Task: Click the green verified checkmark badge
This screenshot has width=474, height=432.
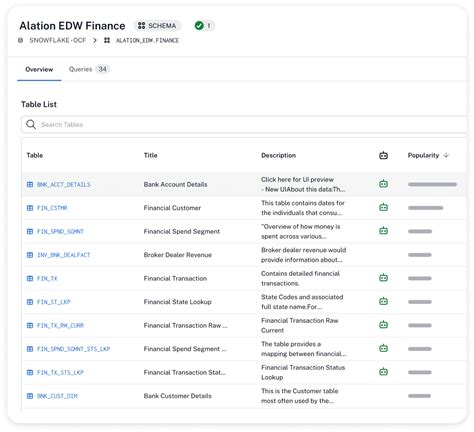Action: point(199,26)
